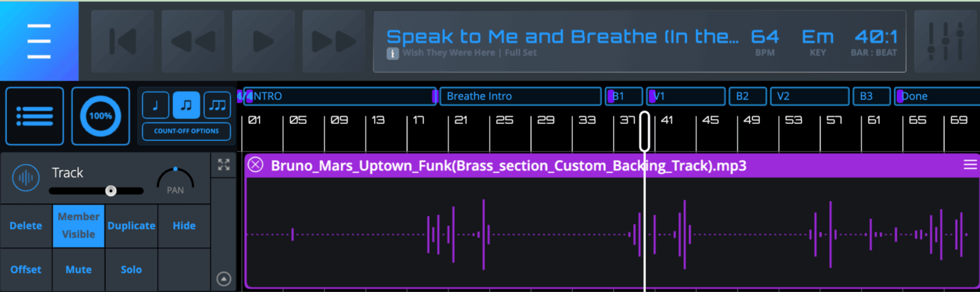Toggle Member Visible for the track
This screenshot has height=292, width=980.
[x=78, y=226]
